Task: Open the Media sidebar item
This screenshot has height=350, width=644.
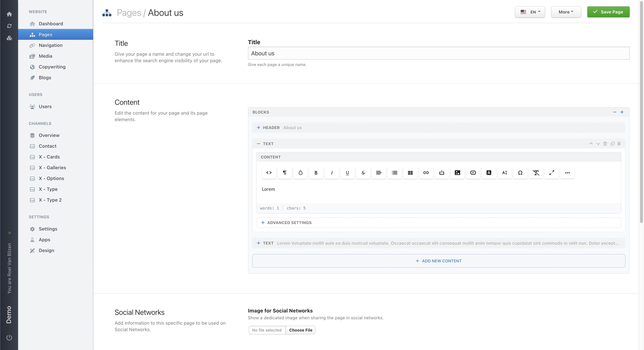Action: click(45, 56)
